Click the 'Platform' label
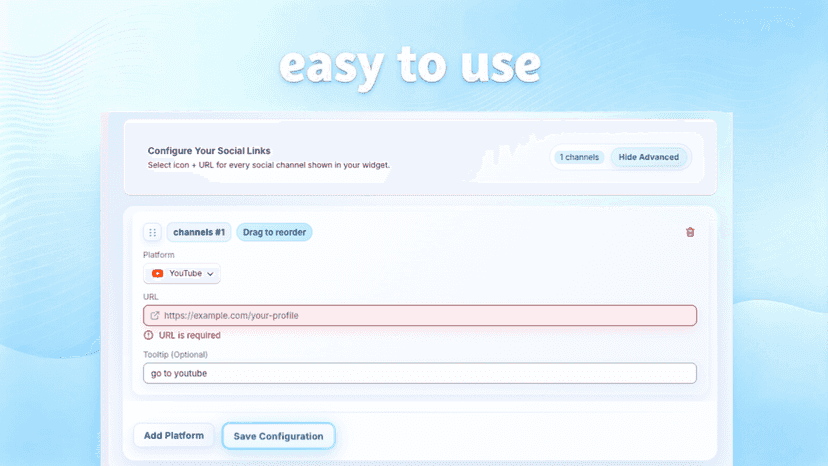 [158, 255]
